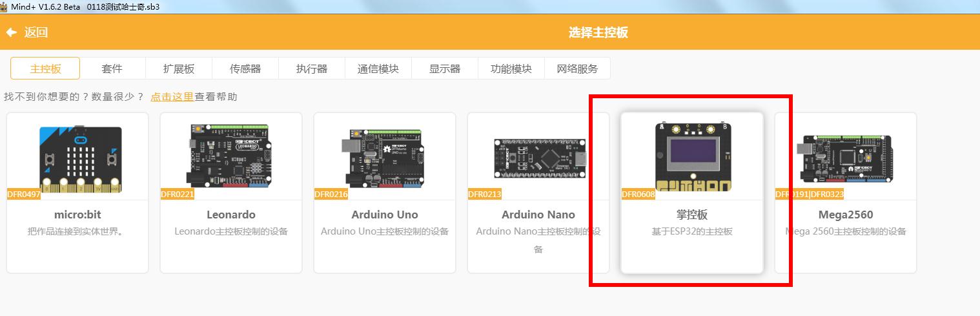Click the Leonardo card title
The height and width of the screenshot is (316, 980).
[x=231, y=215]
